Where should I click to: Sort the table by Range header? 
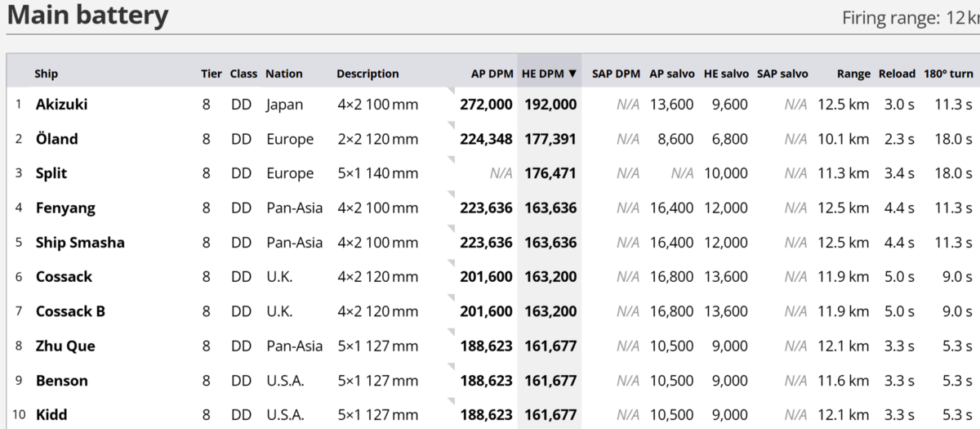click(x=853, y=74)
